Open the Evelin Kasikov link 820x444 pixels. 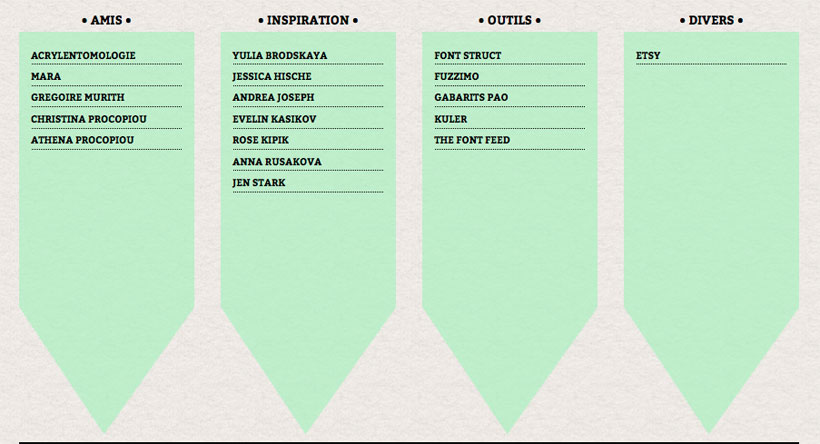275,119
